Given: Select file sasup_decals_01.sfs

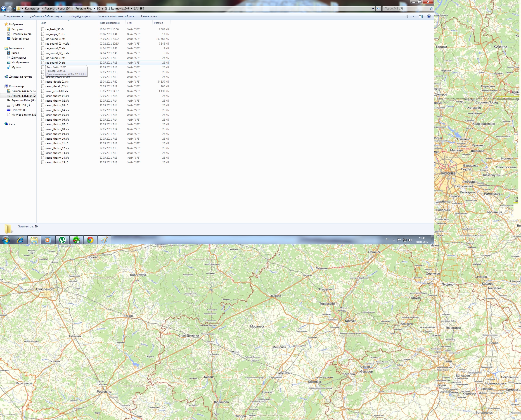Looking at the screenshot, I should [x=57, y=81].
